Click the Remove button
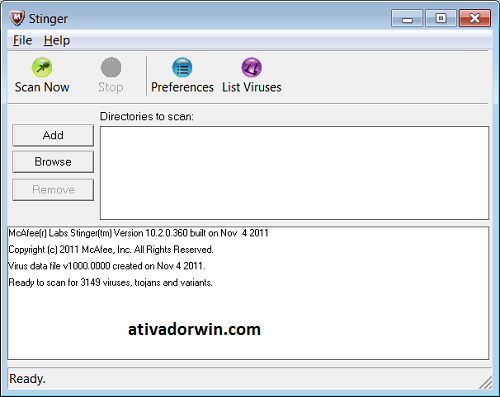Image resolution: width=500 pixels, height=397 pixels. 53,190
